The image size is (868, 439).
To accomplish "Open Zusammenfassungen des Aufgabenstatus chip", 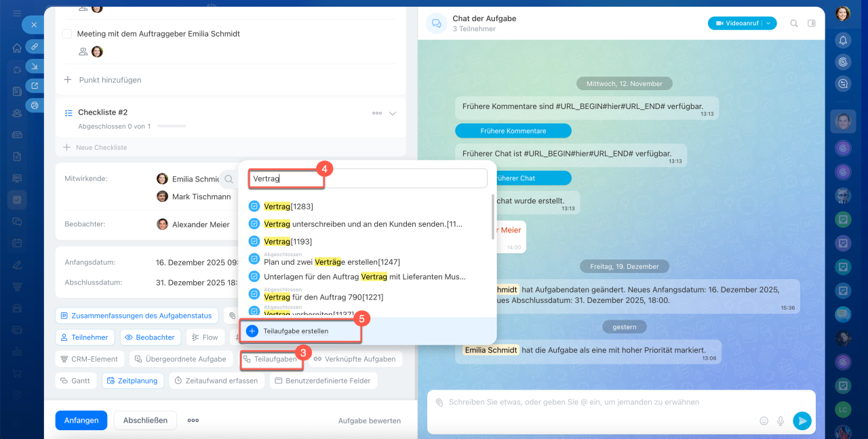I will click(138, 316).
